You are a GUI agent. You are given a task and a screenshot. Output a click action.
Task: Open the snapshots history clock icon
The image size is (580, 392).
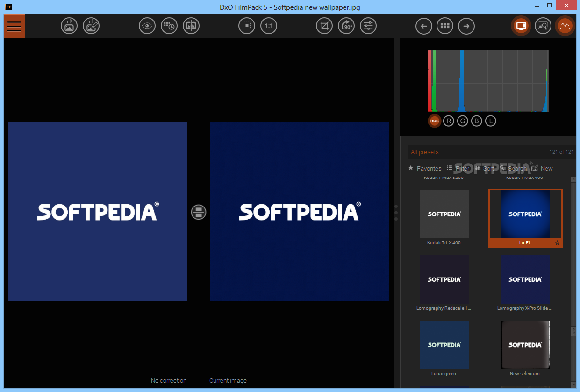click(169, 26)
